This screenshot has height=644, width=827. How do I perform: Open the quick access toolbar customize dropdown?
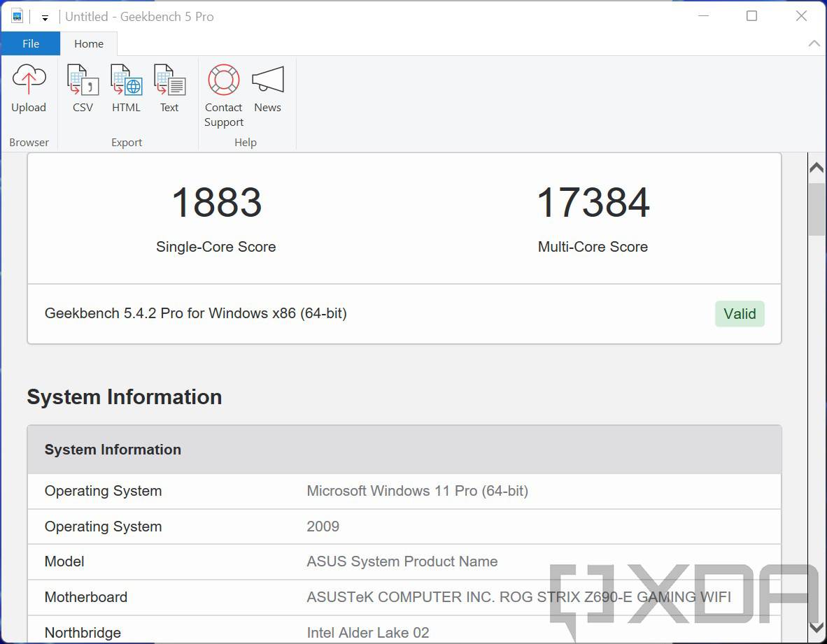tap(44, 17)
